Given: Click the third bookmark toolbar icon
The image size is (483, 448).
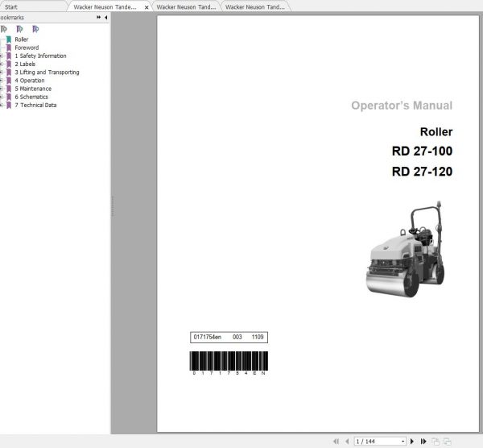Looking at the screenshot, I should tap(35, 29).
